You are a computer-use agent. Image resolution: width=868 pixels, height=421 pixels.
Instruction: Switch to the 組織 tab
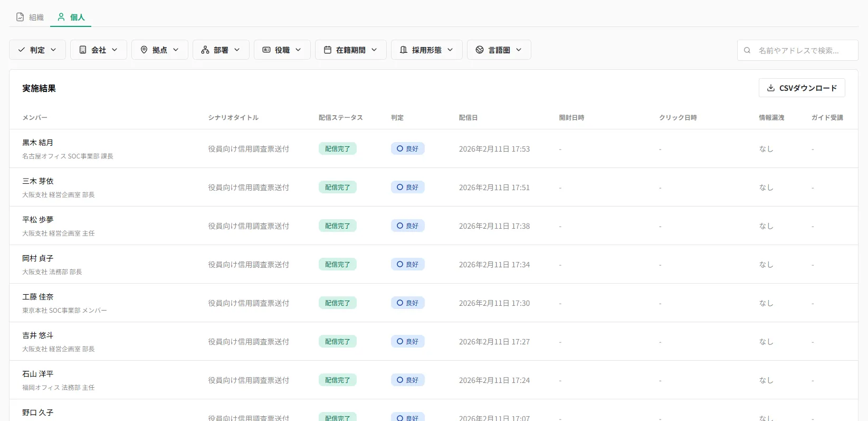(30, 17)
